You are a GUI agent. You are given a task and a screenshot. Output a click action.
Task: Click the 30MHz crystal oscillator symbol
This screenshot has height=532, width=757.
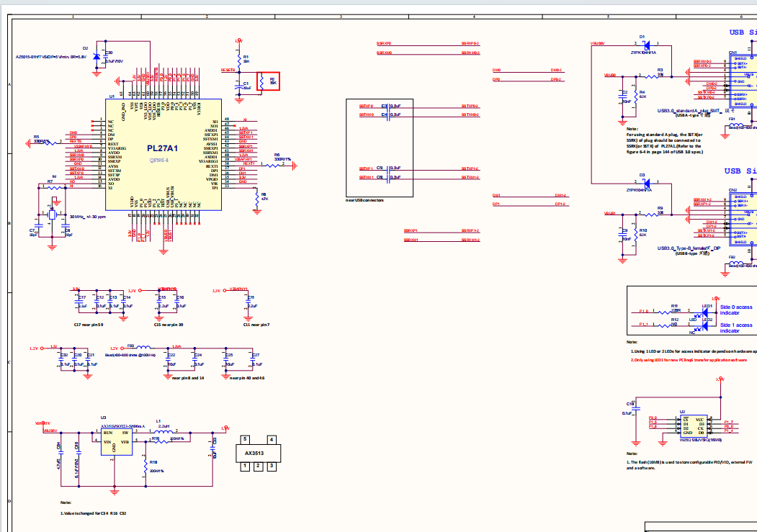coord(51,215)
